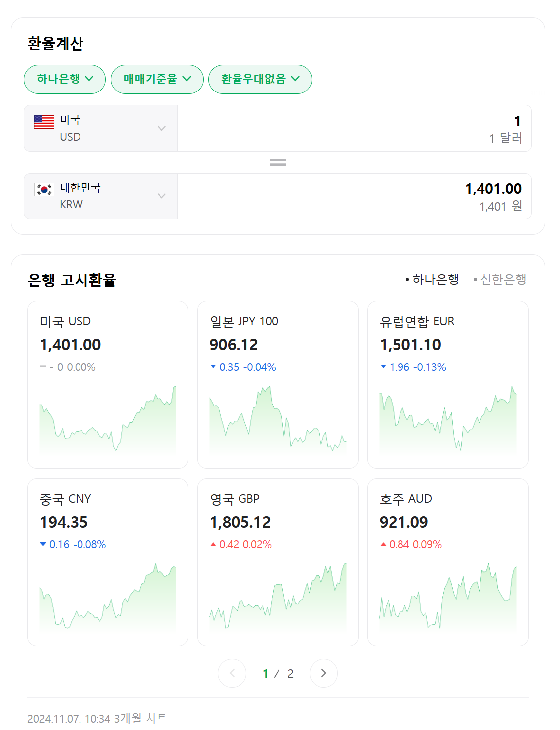Click the GBP trend chart thumbnail
The height and width of the screenshot is (730, 560).
coord(278,596)
